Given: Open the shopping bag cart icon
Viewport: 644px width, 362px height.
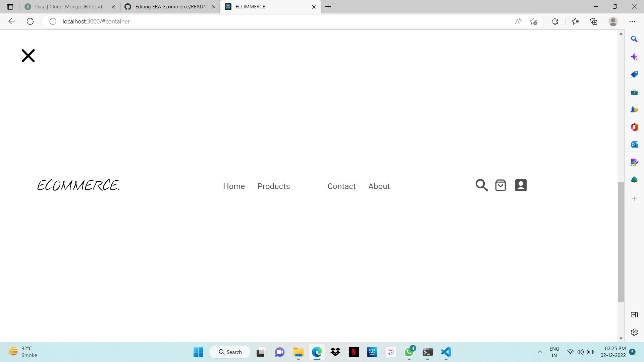Looking at the screenshot, I should click(x=500, y=185).
